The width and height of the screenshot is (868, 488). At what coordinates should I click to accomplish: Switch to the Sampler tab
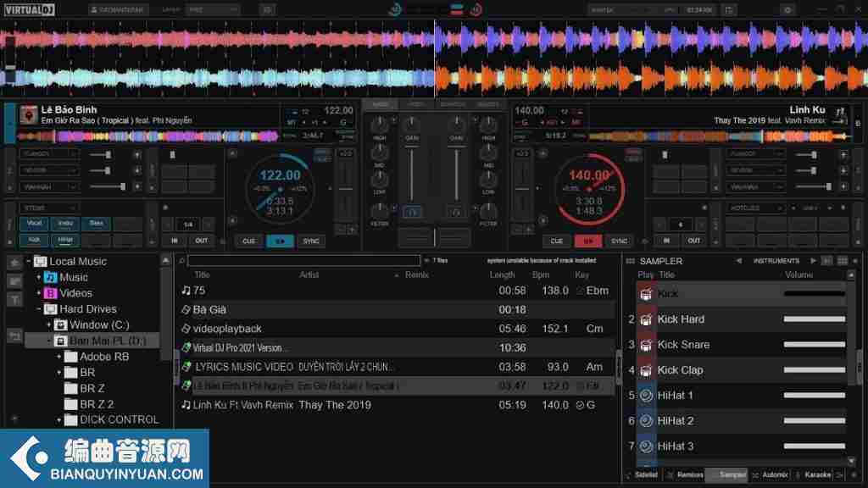tap(728, 474)
